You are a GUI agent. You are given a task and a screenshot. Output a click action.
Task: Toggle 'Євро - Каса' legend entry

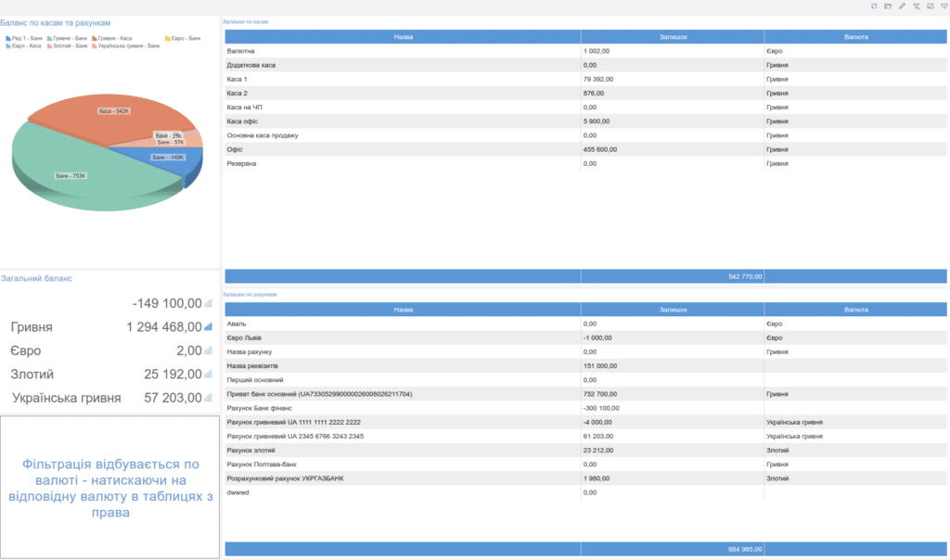(x=23, y=46)
